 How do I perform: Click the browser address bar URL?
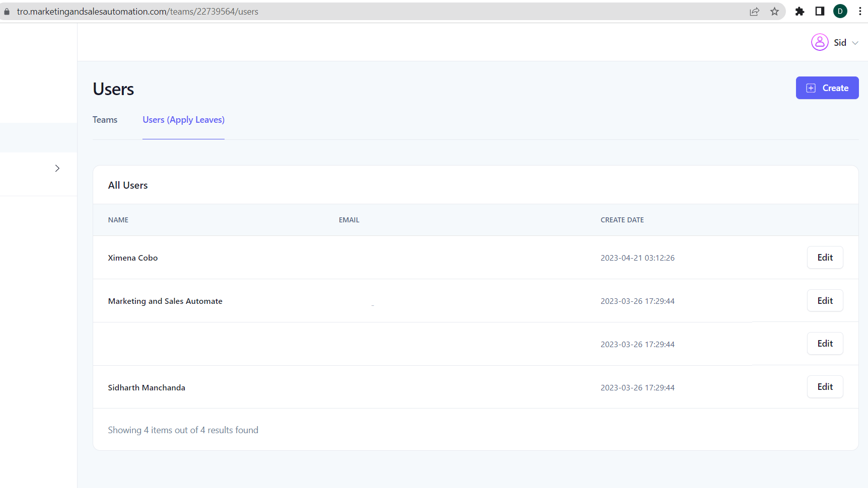(x=137, y=12)
